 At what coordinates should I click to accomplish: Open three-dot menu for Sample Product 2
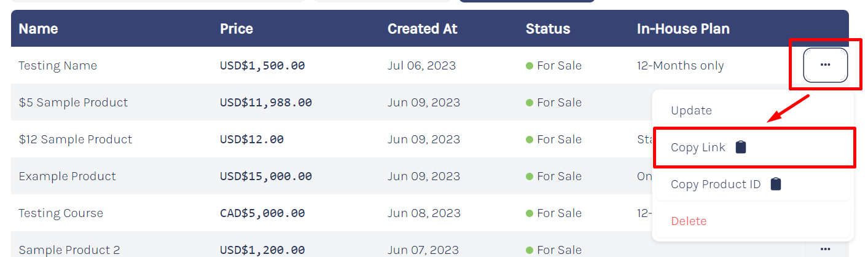(x=825, y=249)
